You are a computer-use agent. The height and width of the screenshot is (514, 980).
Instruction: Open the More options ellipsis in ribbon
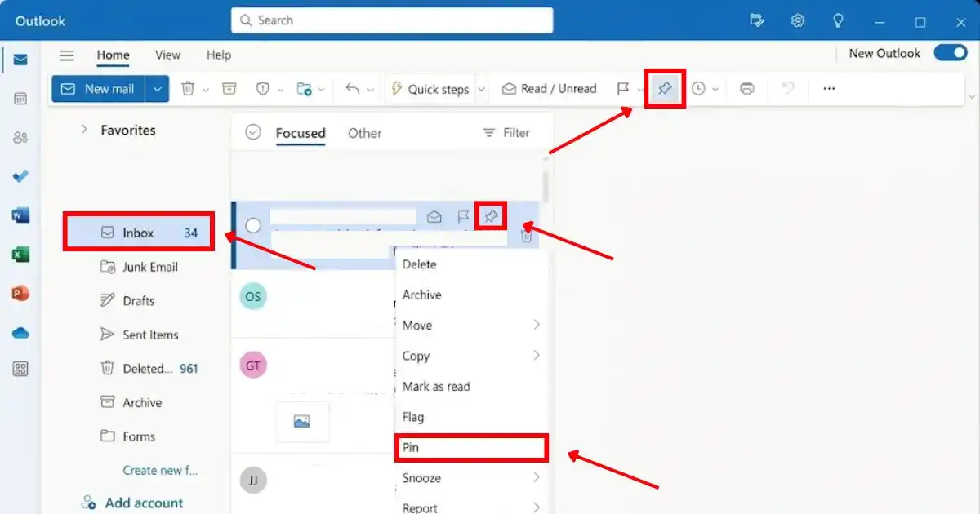829,89
